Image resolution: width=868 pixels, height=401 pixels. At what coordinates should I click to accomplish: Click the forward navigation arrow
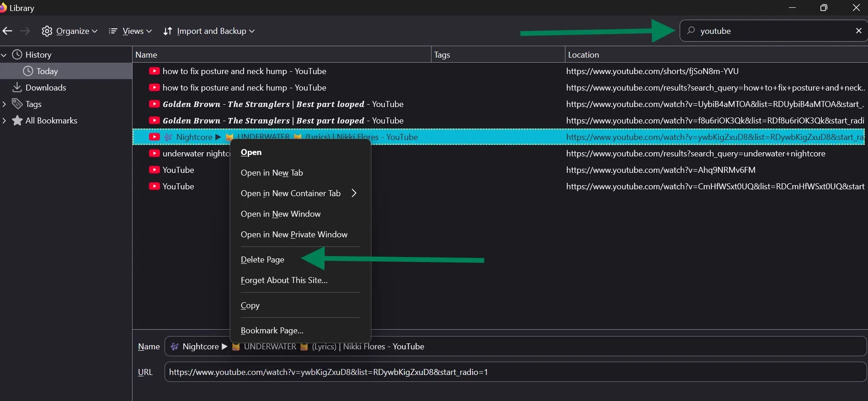25,31
